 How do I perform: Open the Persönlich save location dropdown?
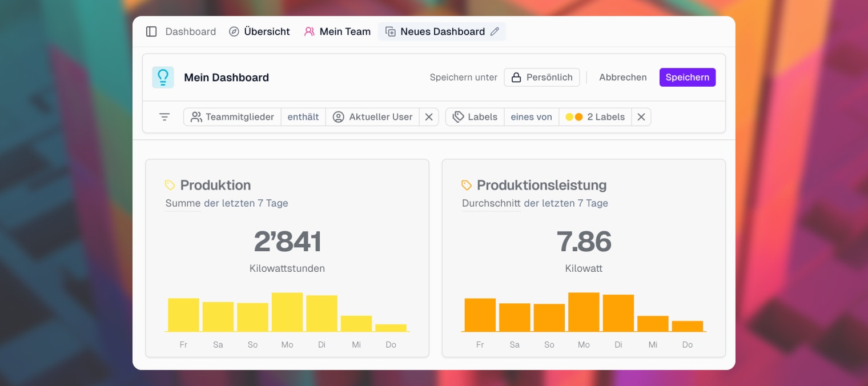[542, 77]
